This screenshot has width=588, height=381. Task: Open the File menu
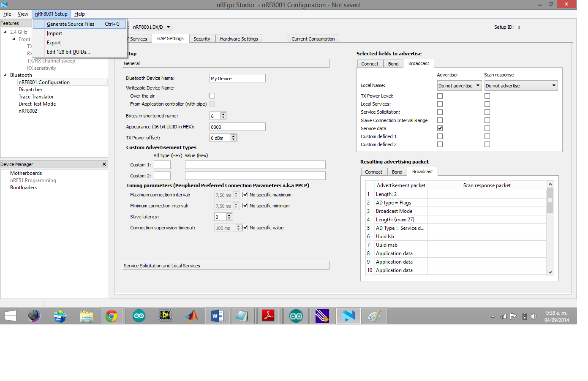point(7,14)
